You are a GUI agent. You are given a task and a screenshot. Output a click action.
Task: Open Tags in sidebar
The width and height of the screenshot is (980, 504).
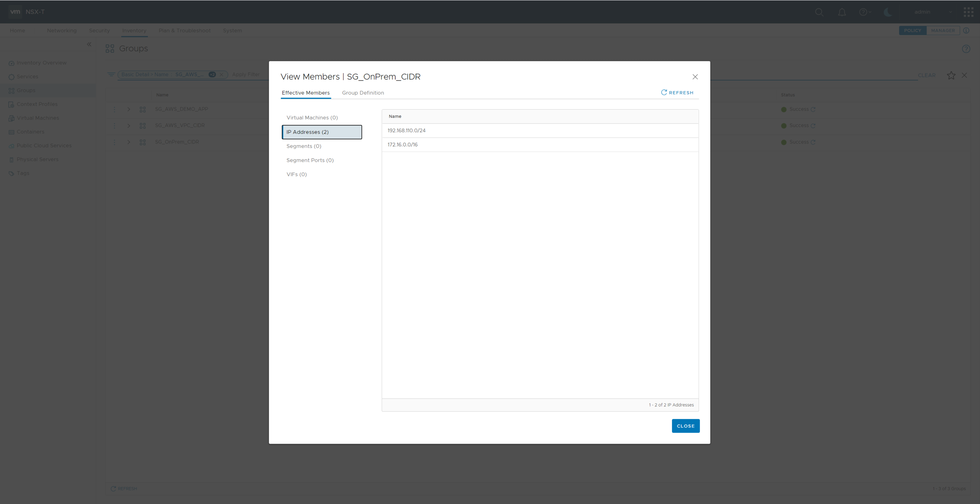click(x=23, y=173)
